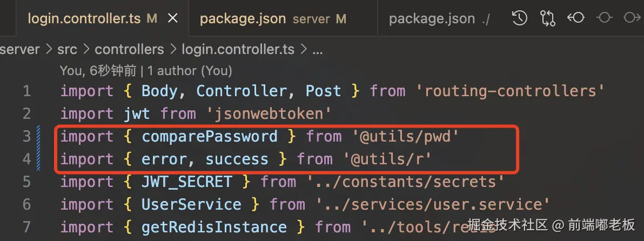Screen dimensions: 644x241
Task: Click the '@utils/pwd' import path
Action: [406, 136]
